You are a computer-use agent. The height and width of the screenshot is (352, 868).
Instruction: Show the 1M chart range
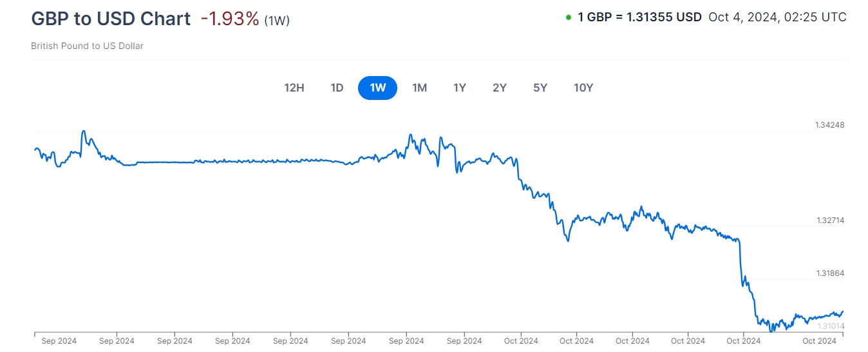[419, 88]
